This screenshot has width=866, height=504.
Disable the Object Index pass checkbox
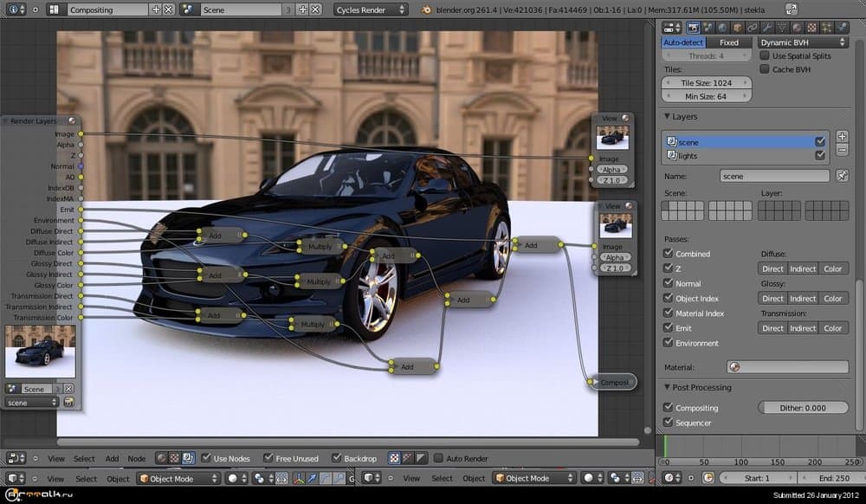[x=668, y=299]
